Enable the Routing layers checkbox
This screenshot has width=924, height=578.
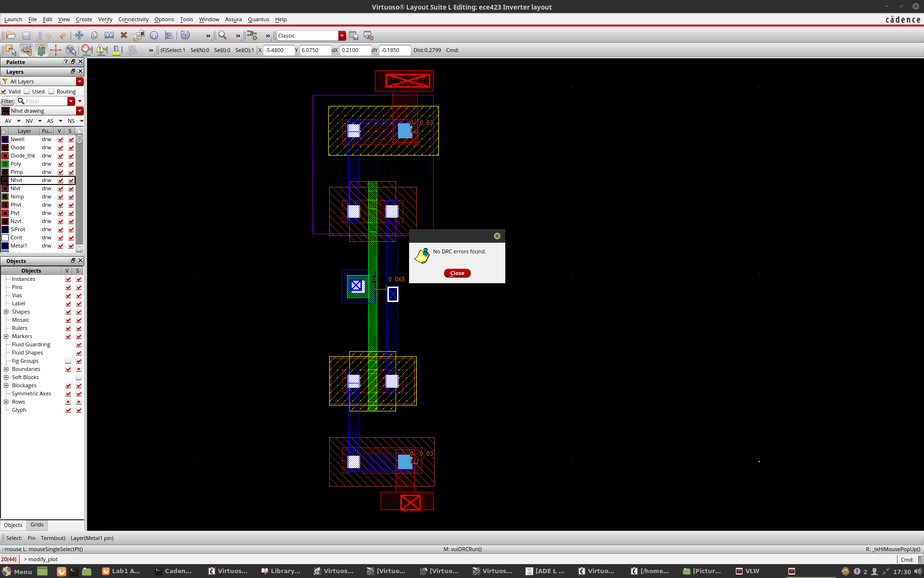(51, 91)
